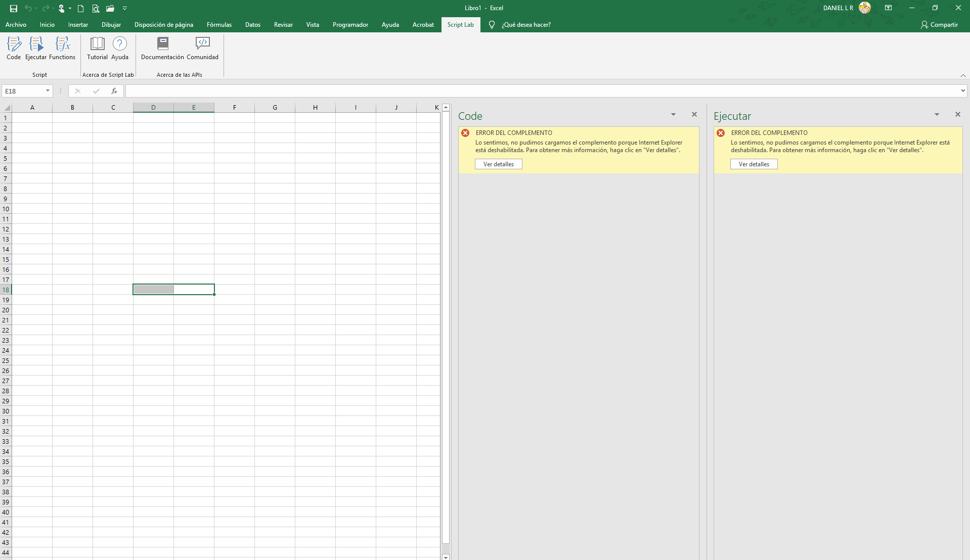Open print preview from Quick Access
Image resolution: width=970 pixels, height=560 pixels.
pos(96,8)
